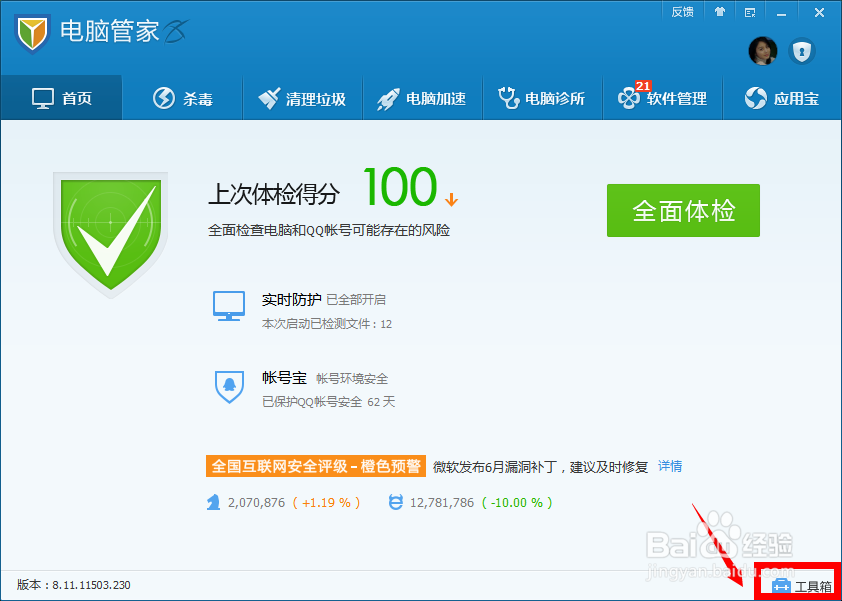Click the 反馈 feedback button

click(683, 12)
